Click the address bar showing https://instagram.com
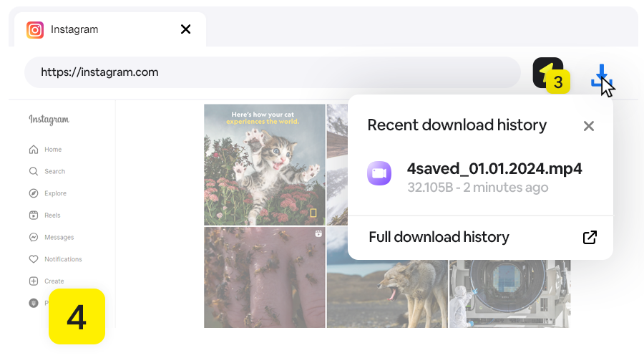This screenshot has width=644, height=358. pos(272,72)
